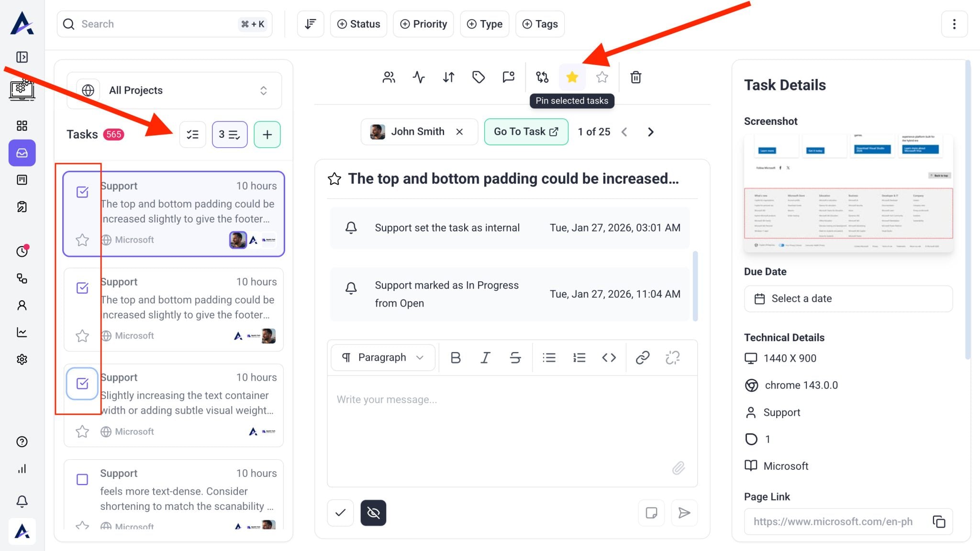This screenshot has height=551, width=980.
Task: Open the Status filter menu
Action: pos(358,24)
